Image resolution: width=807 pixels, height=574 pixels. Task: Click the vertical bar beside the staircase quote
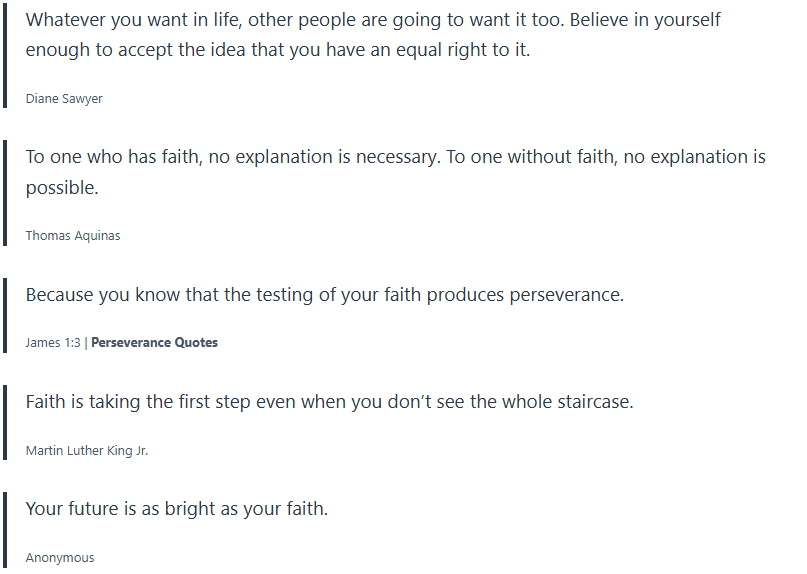coord(6,422)
